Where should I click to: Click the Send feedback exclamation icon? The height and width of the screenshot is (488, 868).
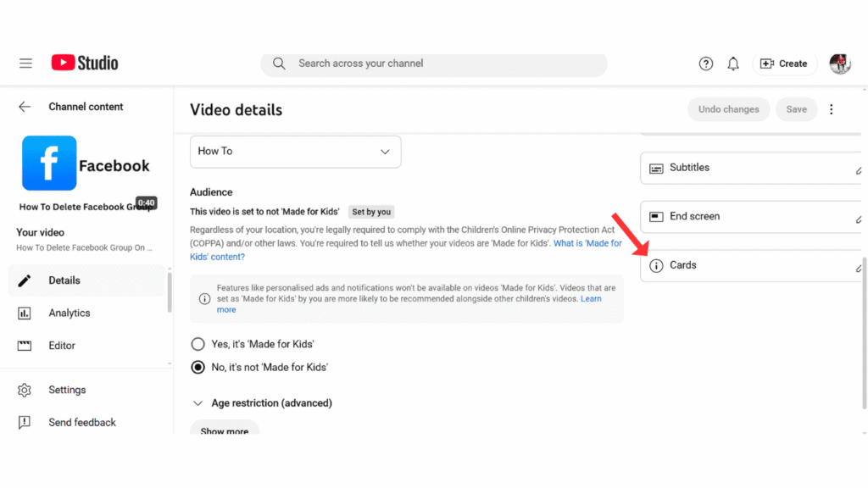(x=25, y=423)
